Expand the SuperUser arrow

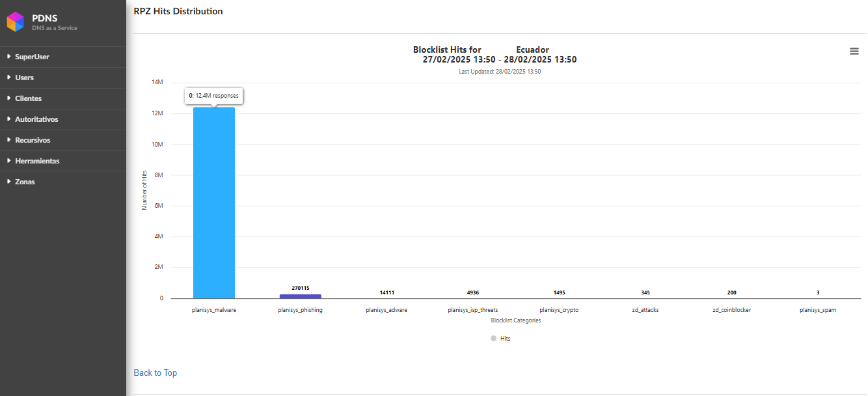[8, 57]
